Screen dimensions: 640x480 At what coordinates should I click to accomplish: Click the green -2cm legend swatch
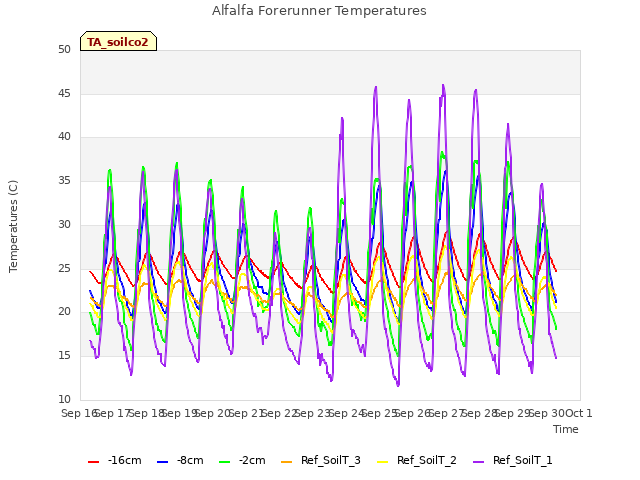coord(224,462)
